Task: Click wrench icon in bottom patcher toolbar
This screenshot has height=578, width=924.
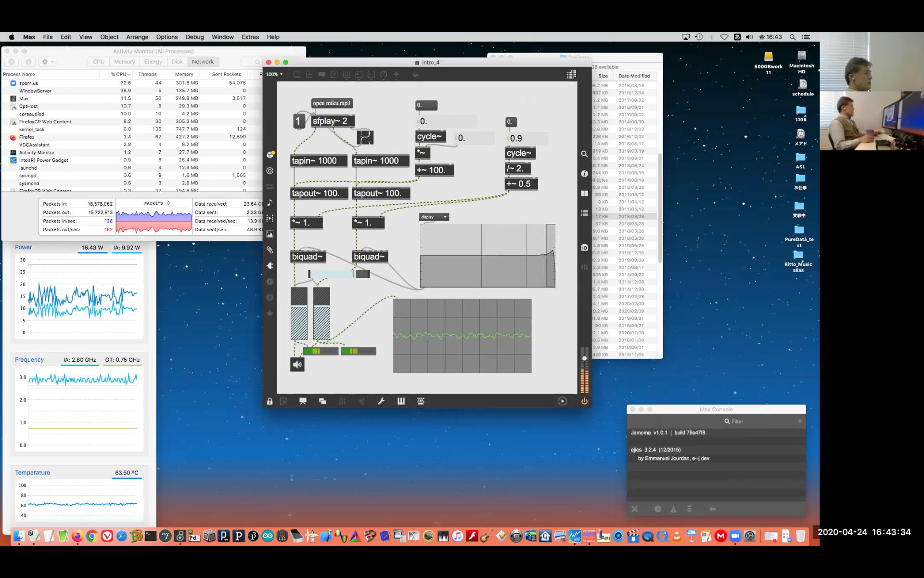Action: coord(381,401)
